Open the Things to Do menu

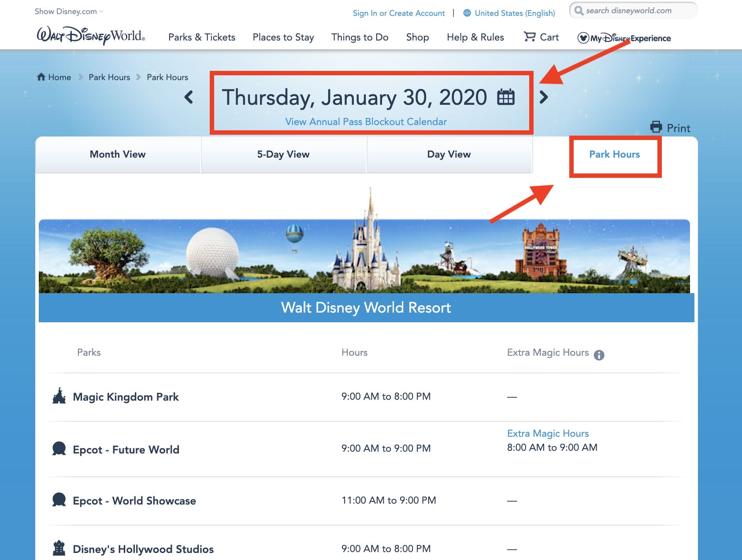(x=360, y=37)
